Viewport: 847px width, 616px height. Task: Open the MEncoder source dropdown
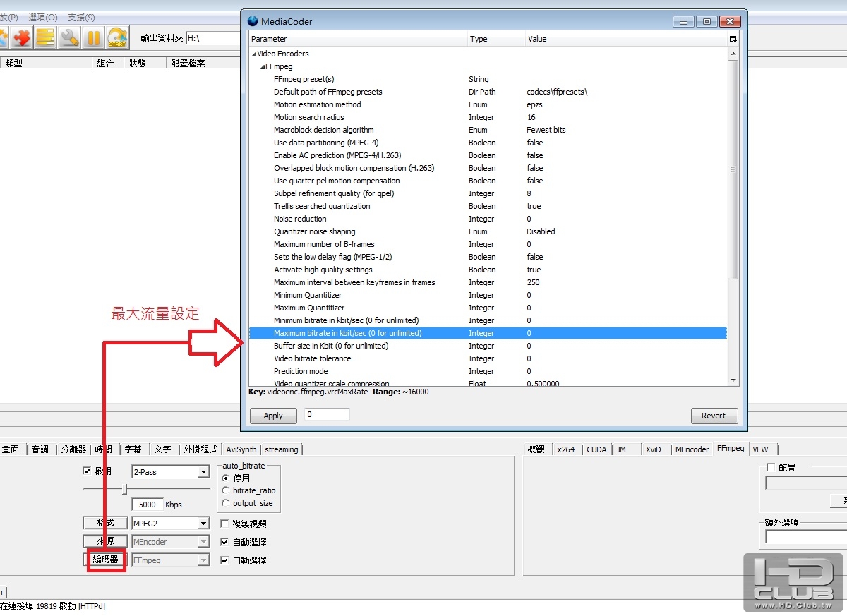(x=204, y=542)
